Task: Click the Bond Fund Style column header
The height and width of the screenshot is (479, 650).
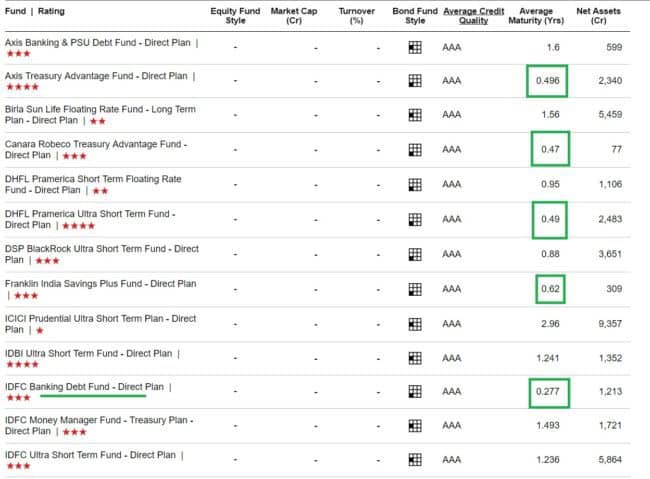Action: [415, 16]
